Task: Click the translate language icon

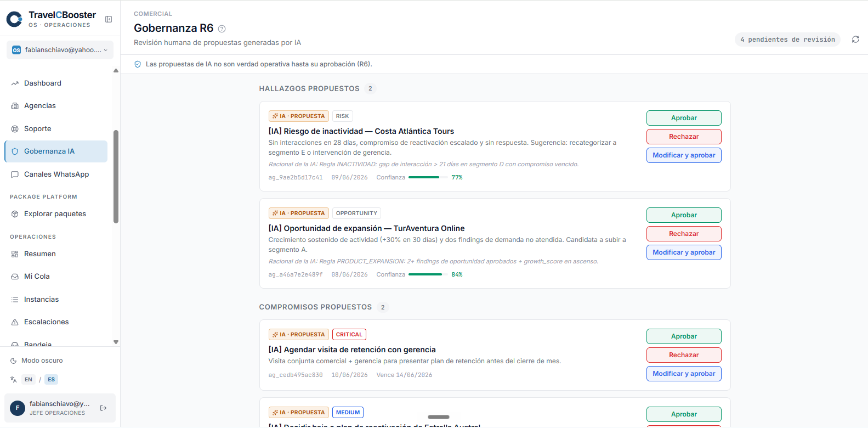Action: (14, 379)
